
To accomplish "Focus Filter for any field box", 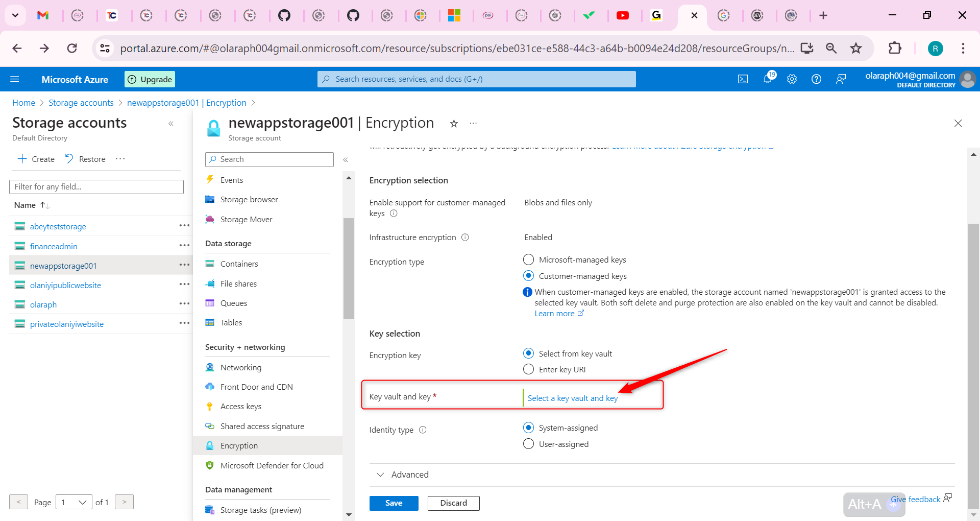I will pos(96,187).
